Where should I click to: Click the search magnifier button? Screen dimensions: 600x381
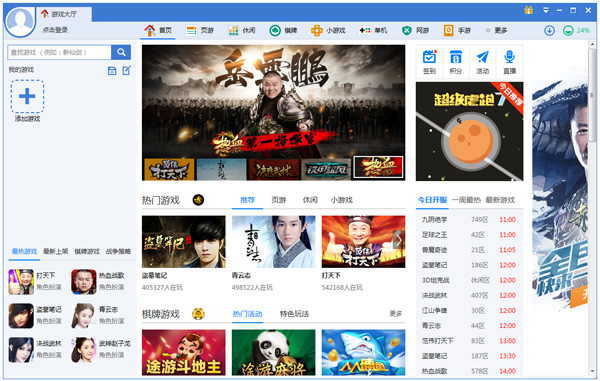tap(121, 52)
